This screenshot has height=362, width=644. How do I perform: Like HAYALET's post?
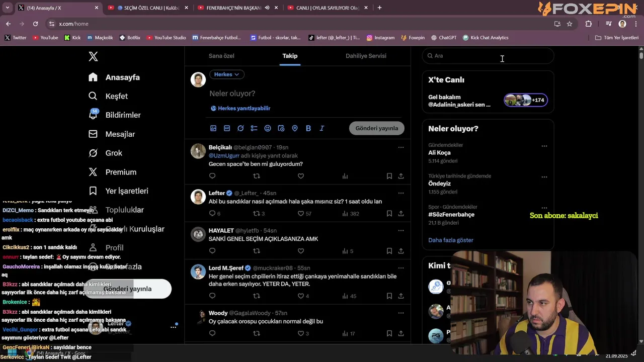pos(301,251)
